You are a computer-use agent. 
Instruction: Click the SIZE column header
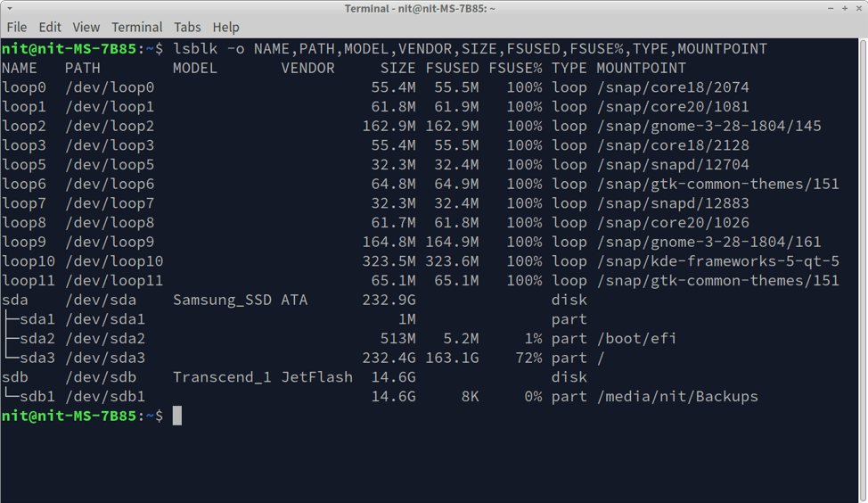[x=398, y=68]
